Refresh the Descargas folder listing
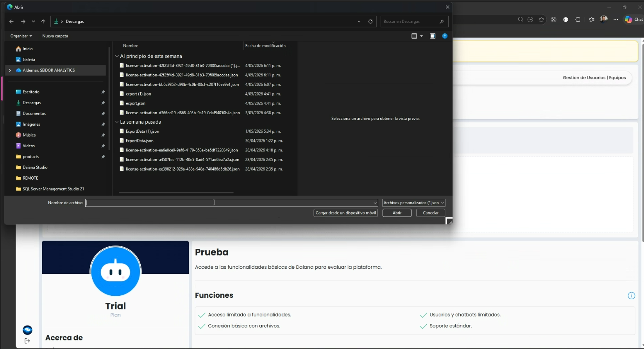Screen dimensions: 644x349 [370, 22]
